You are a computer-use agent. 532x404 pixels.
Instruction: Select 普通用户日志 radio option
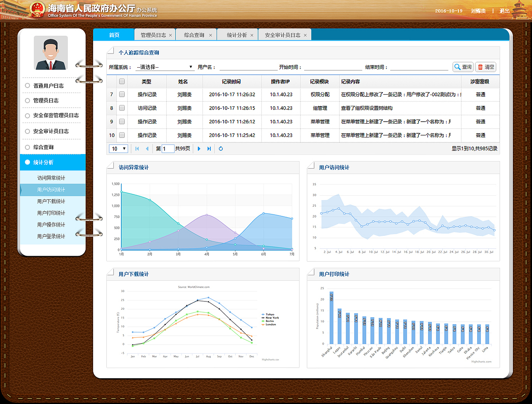click(x=27, y=86)
